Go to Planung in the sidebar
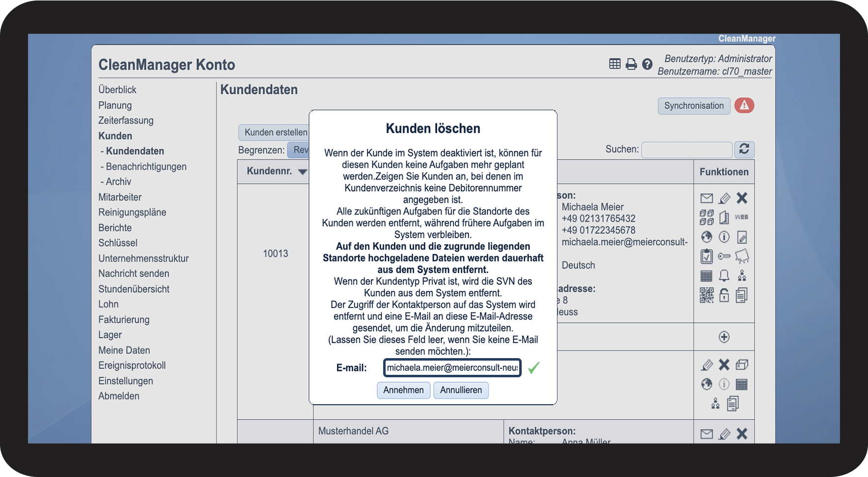The width and height of the screenshot is (868, 477). (115, 105)
